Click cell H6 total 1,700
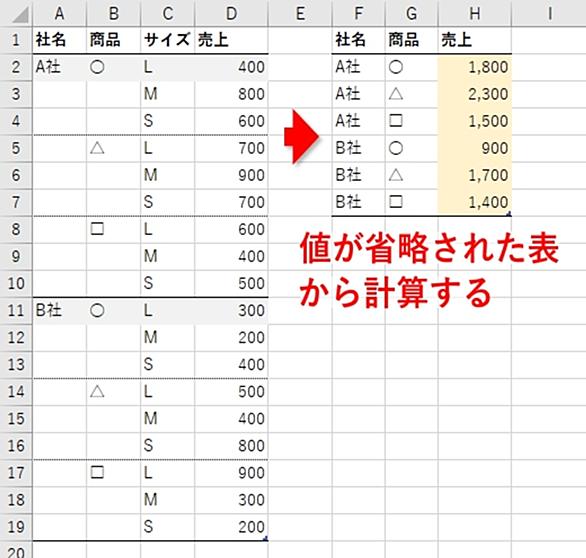Screen dimensions: 586x558 point(475,175)
